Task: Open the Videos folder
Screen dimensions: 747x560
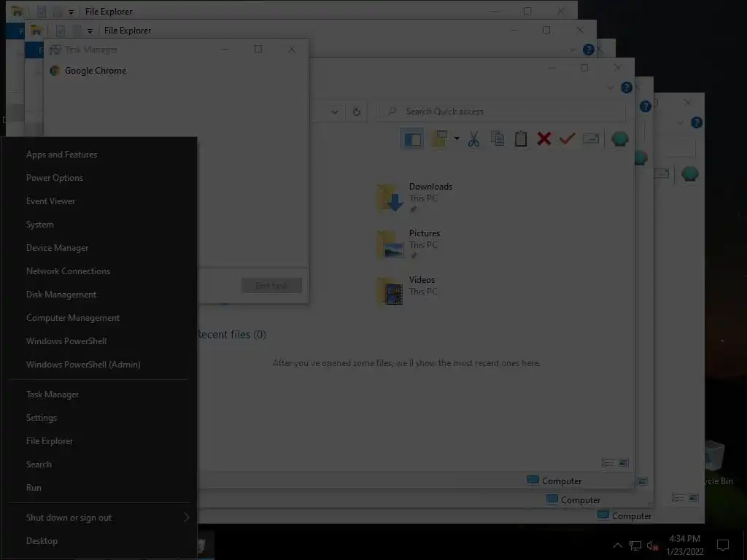Action: pyautogui.click(x=407, y=290)
